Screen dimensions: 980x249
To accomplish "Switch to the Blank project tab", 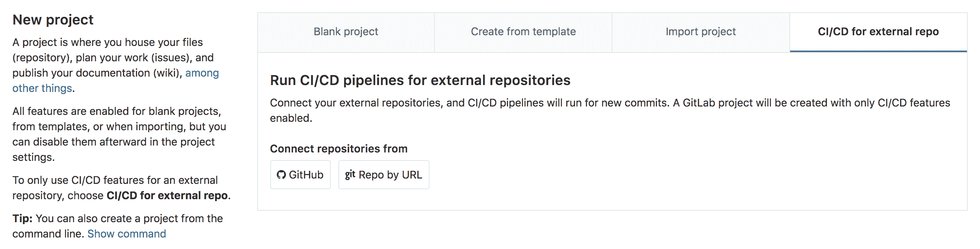I will [x=345, y=31].
